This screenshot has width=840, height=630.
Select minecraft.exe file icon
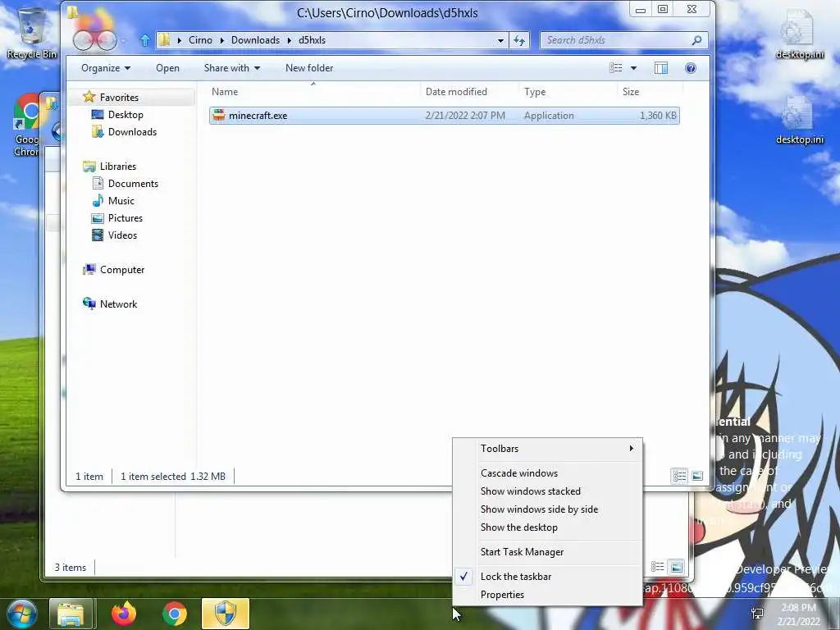[x=218, y=115]
